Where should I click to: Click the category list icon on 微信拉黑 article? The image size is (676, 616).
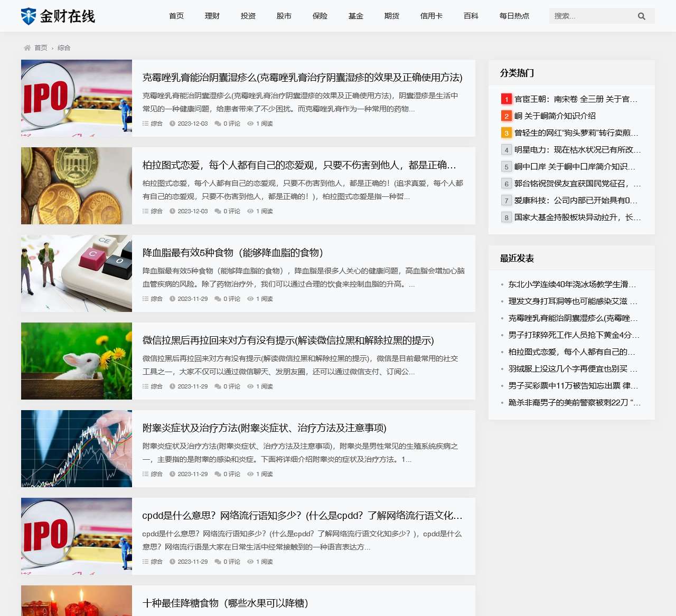coord(145,386)
